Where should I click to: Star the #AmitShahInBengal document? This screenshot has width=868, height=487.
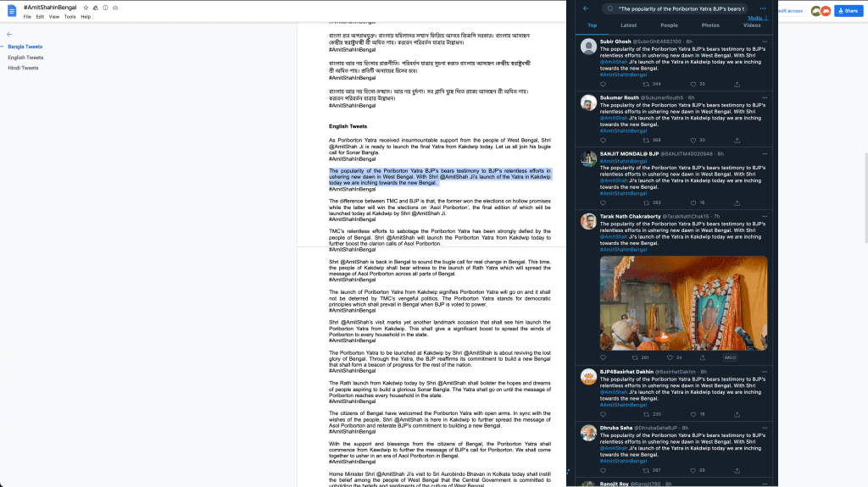[86, 8]
